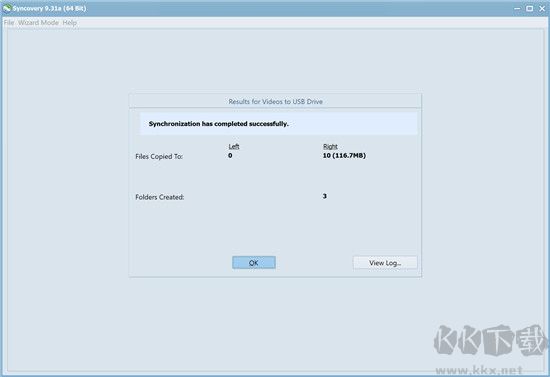Close the Syncovery window
Viewport: 550px width, 377px height.
(542, 8)
